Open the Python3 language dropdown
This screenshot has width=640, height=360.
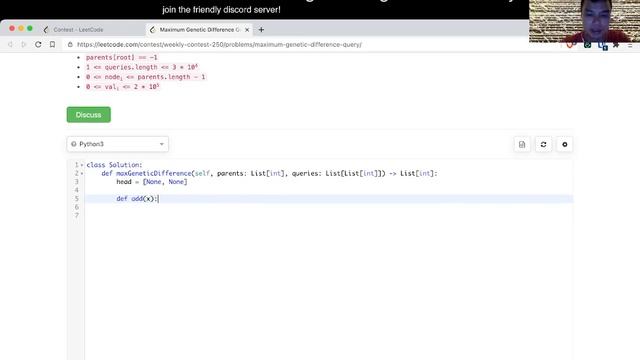[118, 144]
